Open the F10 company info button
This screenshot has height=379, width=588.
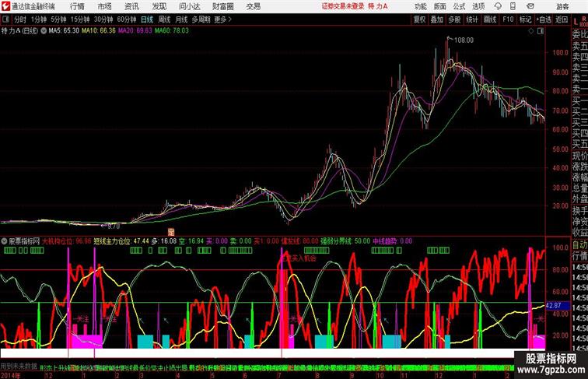point(508,19)
